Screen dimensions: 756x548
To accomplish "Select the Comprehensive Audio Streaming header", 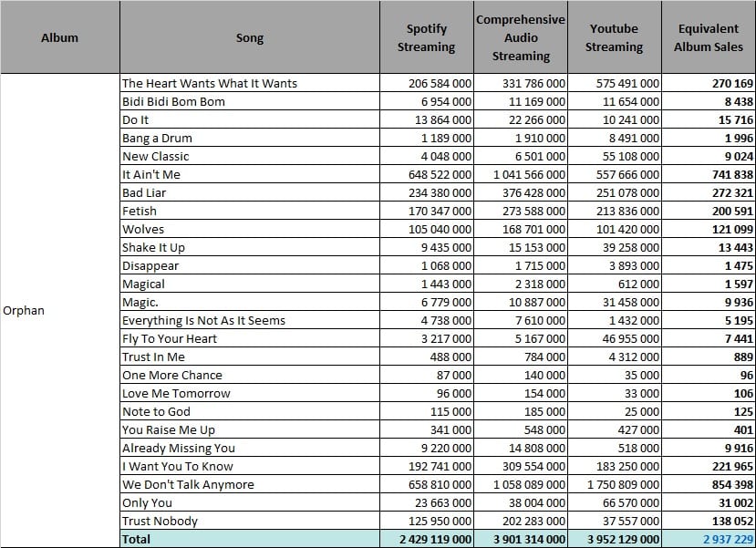I will 521,37.
